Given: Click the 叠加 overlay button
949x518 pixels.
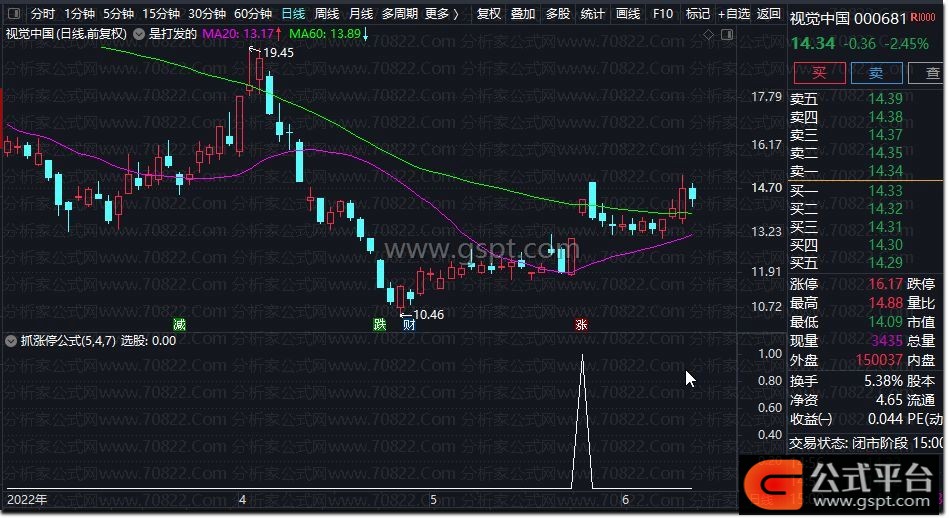Looking at the screenshot, I should click(523, 13).
